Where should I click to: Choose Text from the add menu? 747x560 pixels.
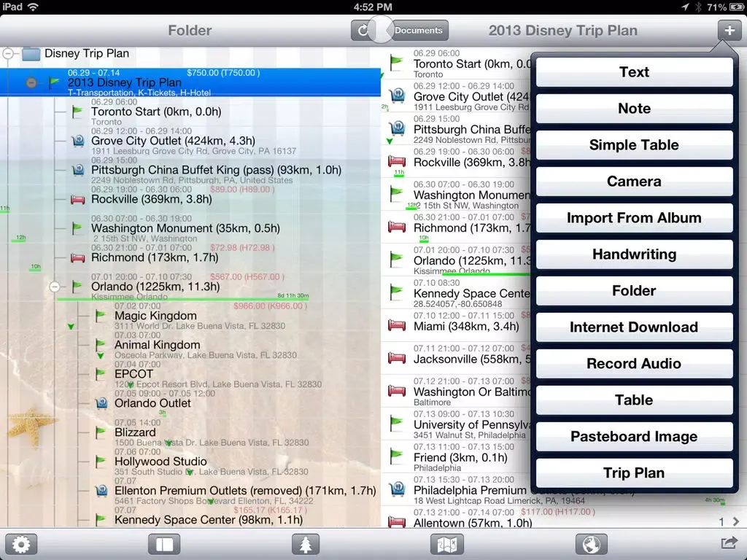click(x=634, y=72)
